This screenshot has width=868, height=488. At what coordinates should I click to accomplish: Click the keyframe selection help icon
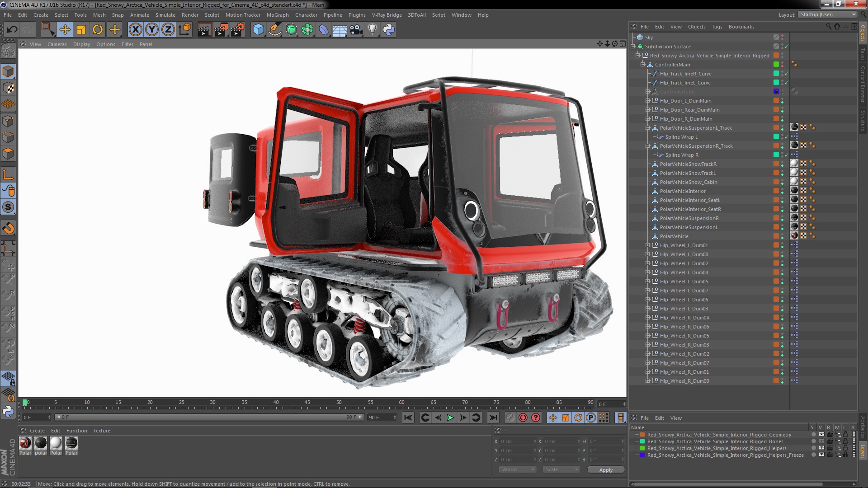[x=536, y=418]
